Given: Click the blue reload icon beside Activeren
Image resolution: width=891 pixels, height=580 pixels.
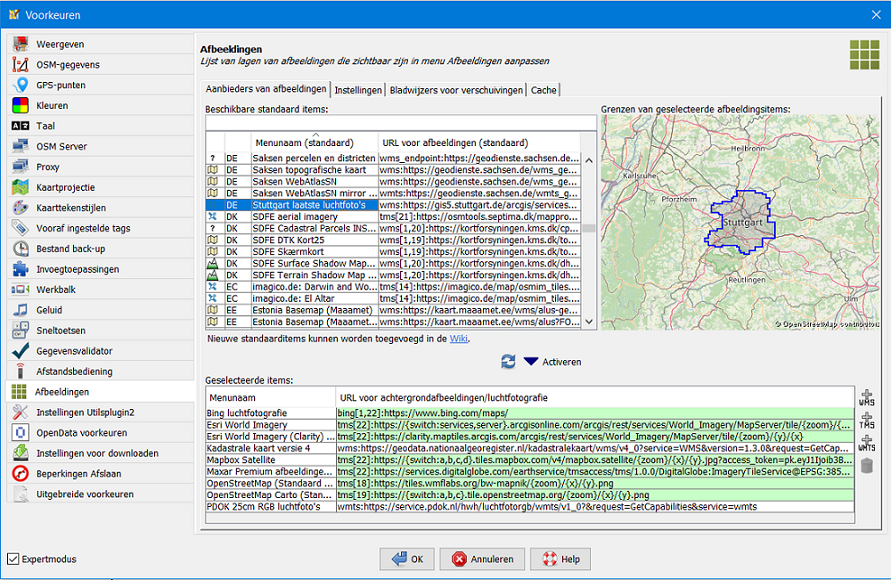Looking at the screenshot, I should point(508,361).
